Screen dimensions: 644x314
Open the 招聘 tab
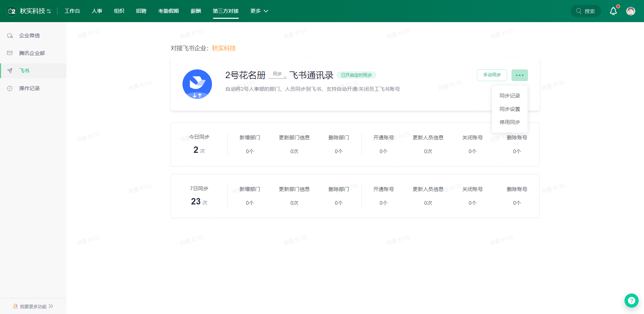[x=141, y=11]
